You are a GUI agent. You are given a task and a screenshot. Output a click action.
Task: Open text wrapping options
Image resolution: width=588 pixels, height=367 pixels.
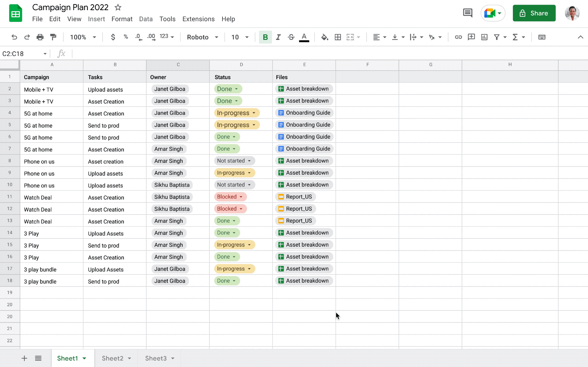pos(416,37)
